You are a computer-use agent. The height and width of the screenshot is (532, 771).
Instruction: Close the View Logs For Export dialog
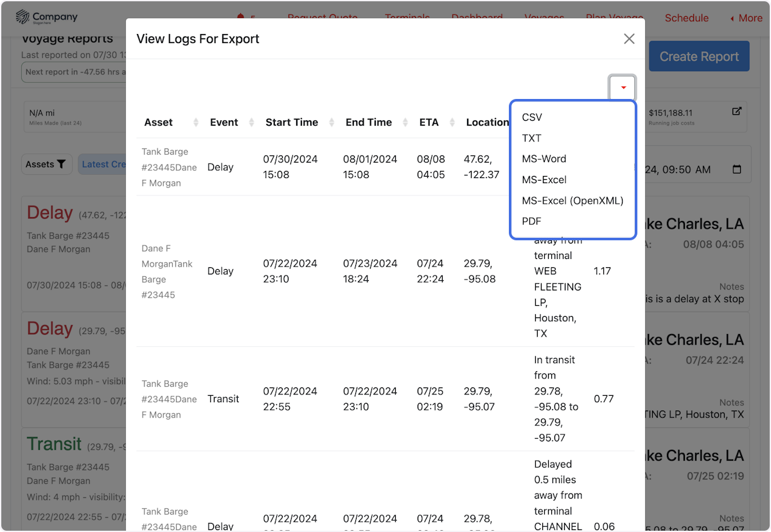(629, 39)
